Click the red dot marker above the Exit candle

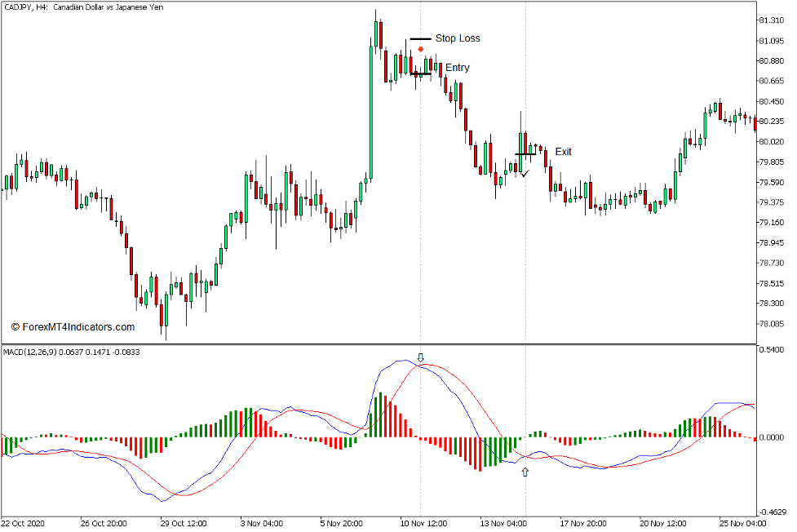535,145
